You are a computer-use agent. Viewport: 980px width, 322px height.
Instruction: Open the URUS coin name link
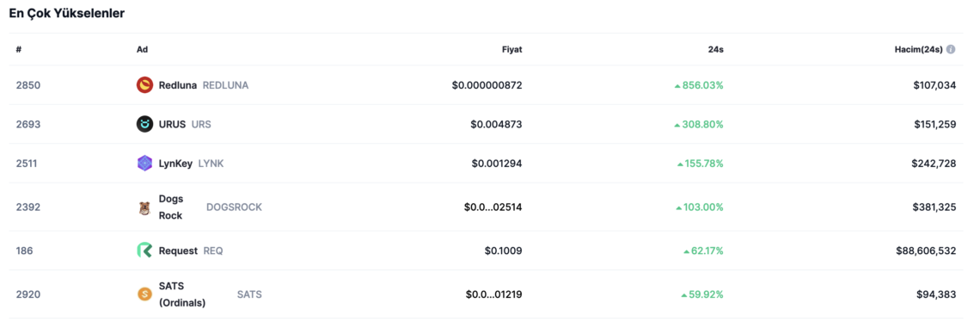172,124
